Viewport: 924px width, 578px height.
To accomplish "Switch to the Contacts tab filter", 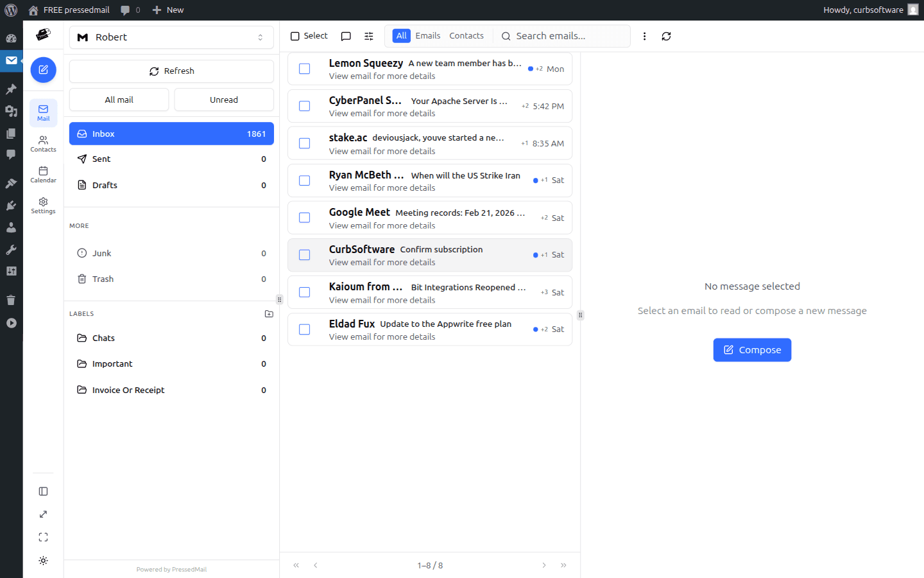I will tap(466, 35).
